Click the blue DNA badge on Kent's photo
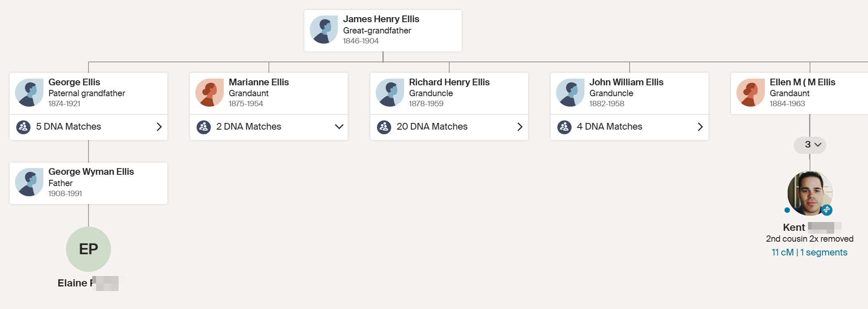This screenshot has width=868, height=309. point(827,210)
